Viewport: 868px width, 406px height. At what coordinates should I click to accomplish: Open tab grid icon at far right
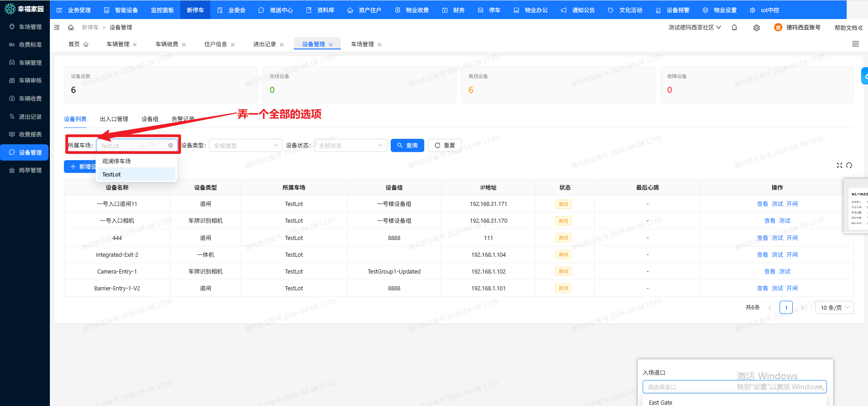(855, 44)
